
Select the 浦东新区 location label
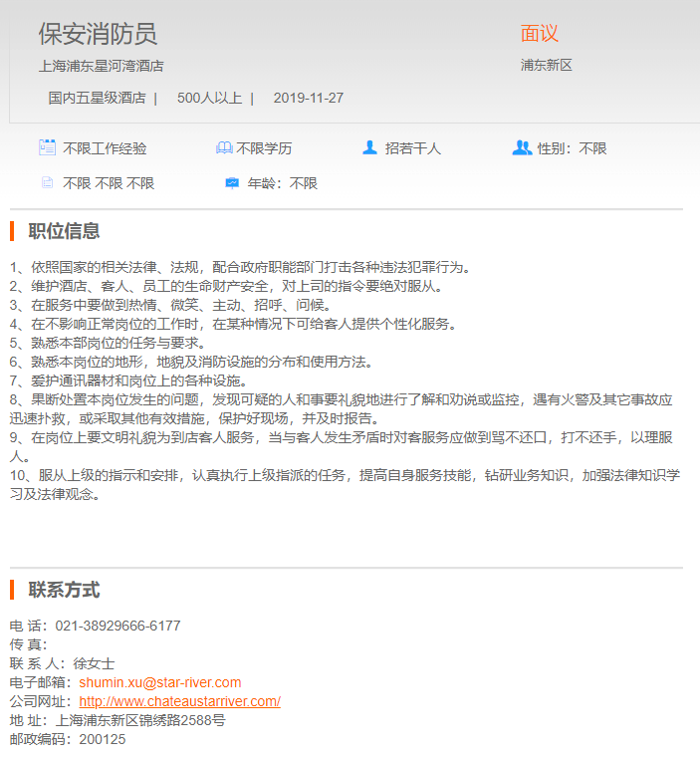tap(546, 66)
